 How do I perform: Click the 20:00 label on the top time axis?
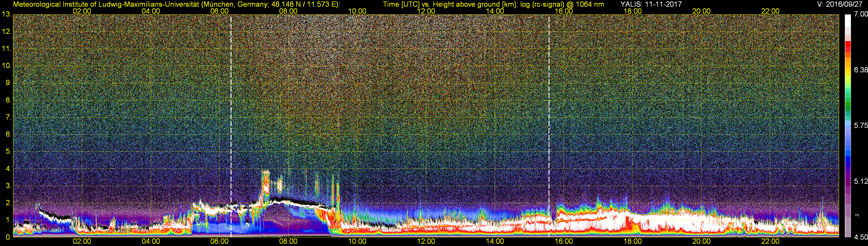coord(702,11)
